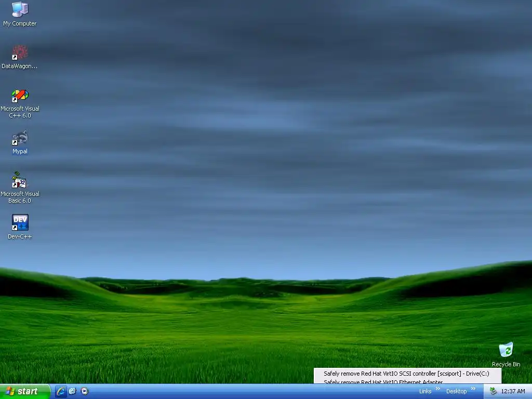The width and height of the screenshot is (532, 399).
Task: Select Microsoft Visual Basic 6.0 shortcut
Action: 20,188
